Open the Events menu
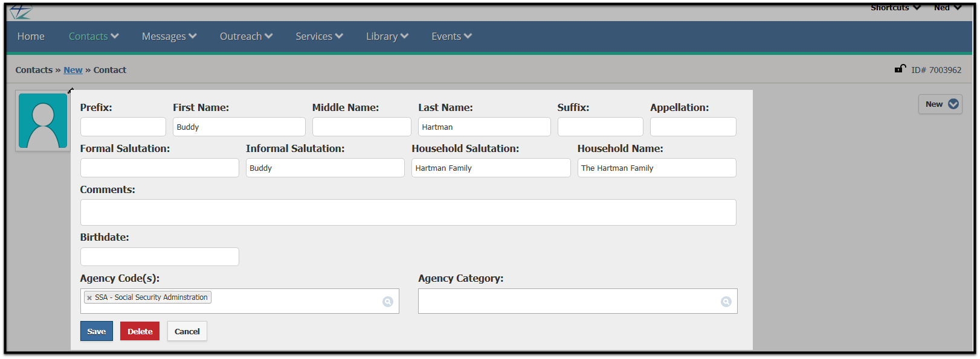The width and height of the screenshot is (980, 359). pyautogui.click(x=451, y=36)
